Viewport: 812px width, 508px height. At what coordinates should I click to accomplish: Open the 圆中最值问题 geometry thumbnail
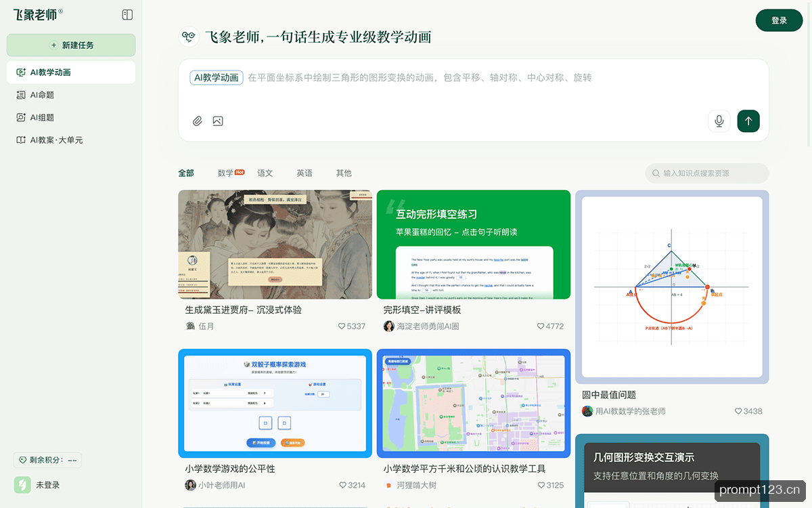coord(672,287)
